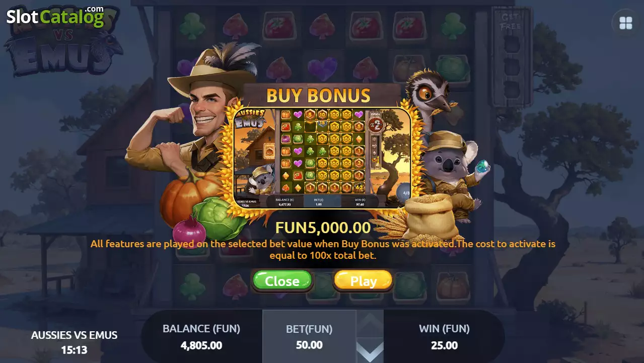The image size is (644, 363).
Task: Open the four-square menu icon
Action: [626, 23]
